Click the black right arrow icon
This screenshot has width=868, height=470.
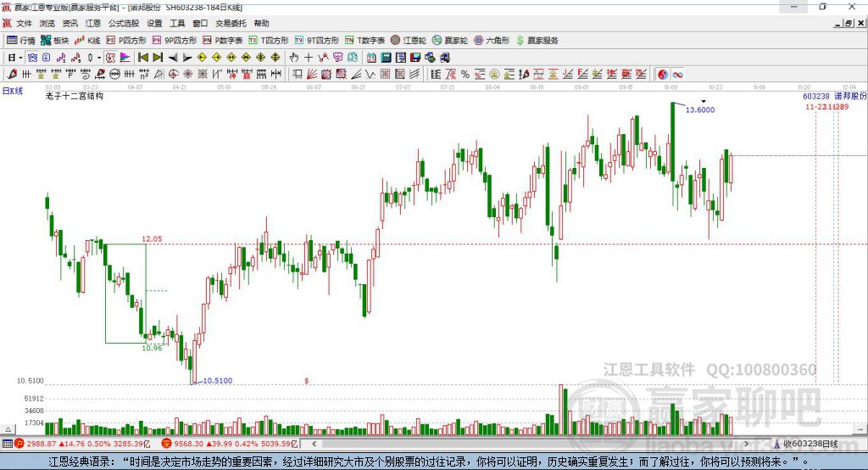click(x=187, y=58)
